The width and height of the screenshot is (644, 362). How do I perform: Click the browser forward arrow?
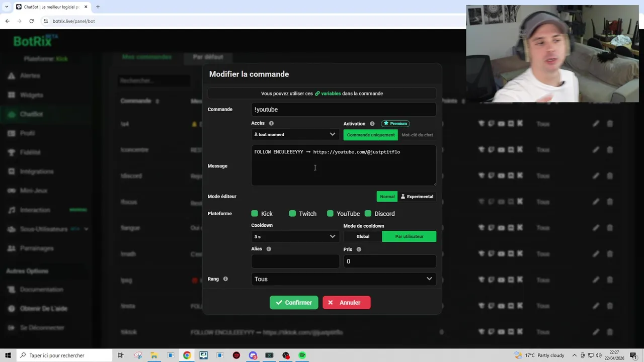19,21
